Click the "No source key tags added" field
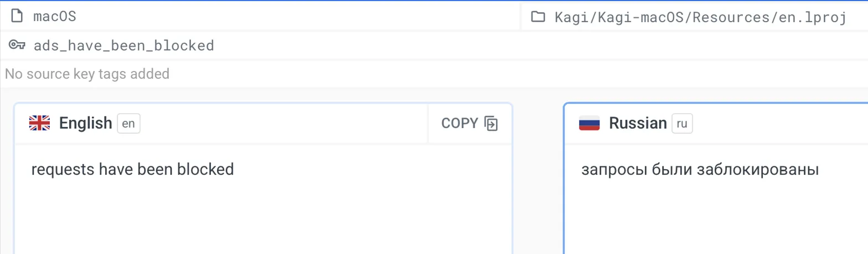This screenshot has height=254, width=868. (87, 74)
